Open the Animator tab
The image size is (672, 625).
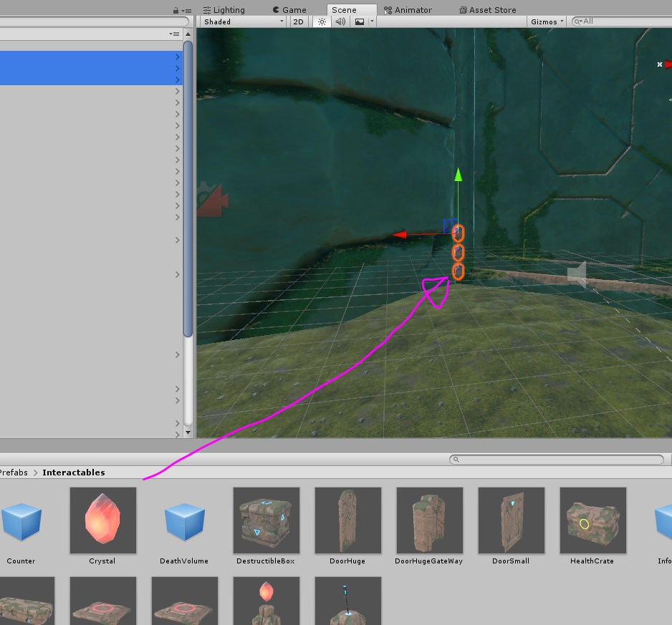[408, 10]
